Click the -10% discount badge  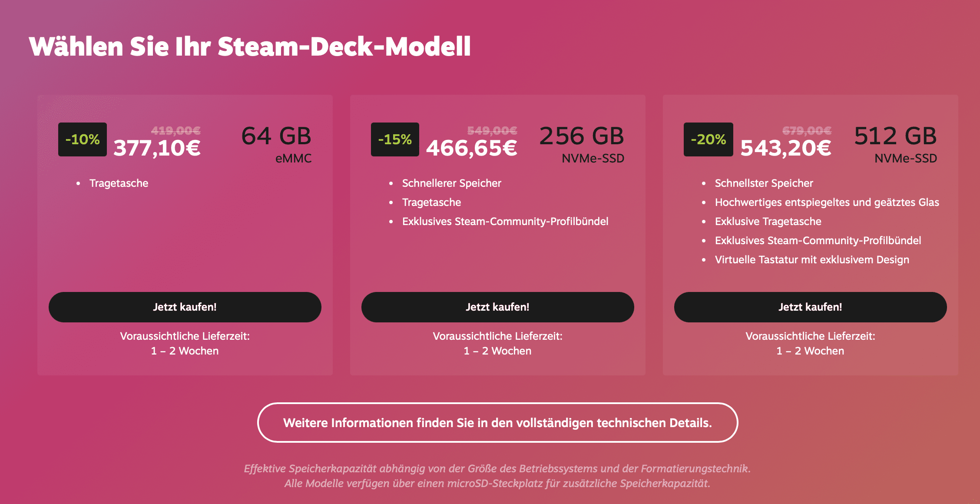pyautogui.click(x=83, y=139)
